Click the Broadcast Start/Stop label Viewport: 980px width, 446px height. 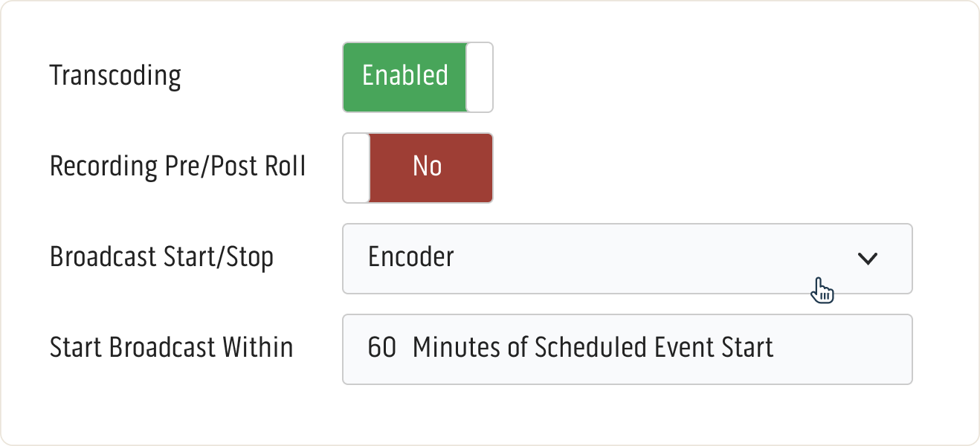point(164,258)
